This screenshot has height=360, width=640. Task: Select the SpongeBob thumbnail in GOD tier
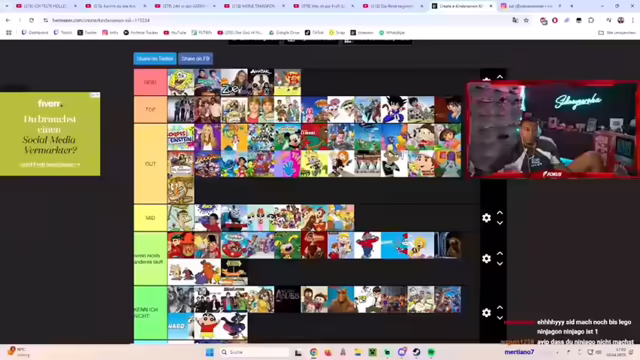(x=181, y=82)
